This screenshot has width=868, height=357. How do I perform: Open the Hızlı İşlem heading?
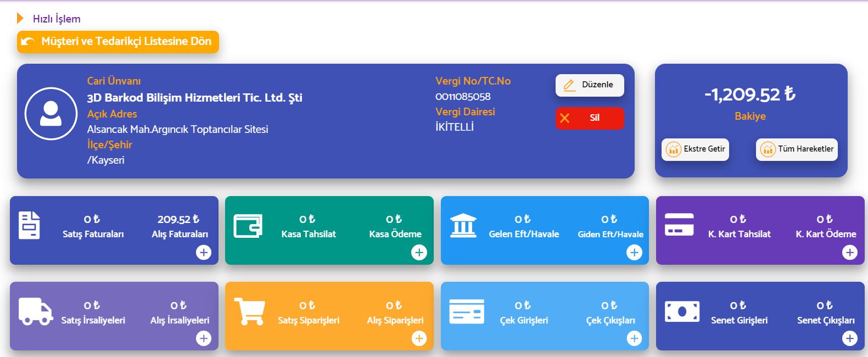point(57,19)
